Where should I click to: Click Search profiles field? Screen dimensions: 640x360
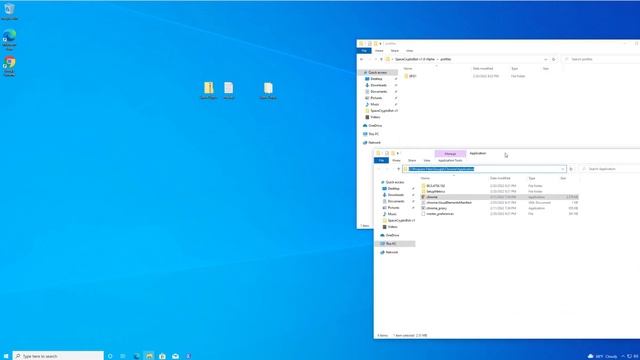(602, 59)
